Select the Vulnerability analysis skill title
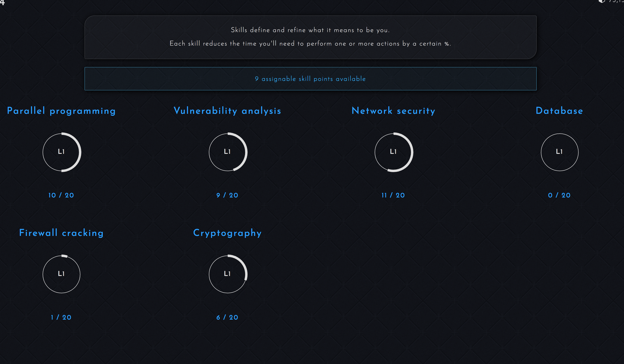 tap(228, 111)
